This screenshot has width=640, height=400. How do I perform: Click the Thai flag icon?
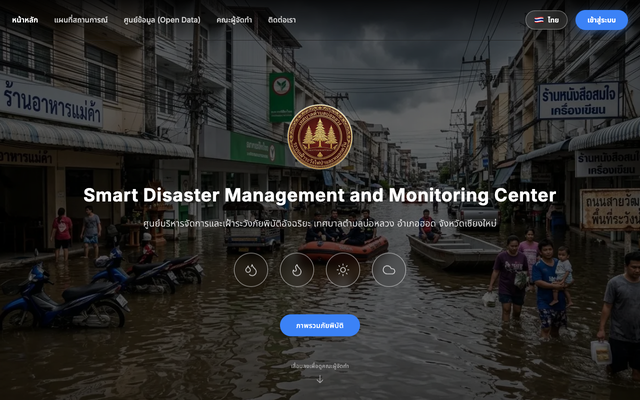coord(539,20)
